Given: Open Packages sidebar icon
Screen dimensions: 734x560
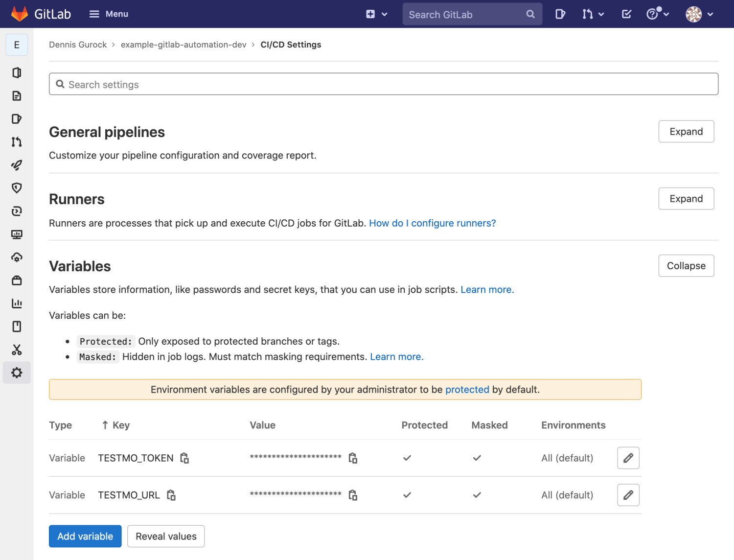Looking at the screenshot, I should click(x=17, y=280).
